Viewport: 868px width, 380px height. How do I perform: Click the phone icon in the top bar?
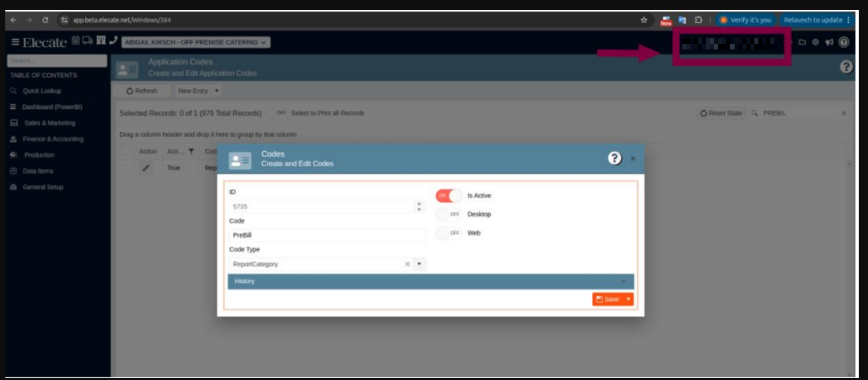click(x=114, y=42)
